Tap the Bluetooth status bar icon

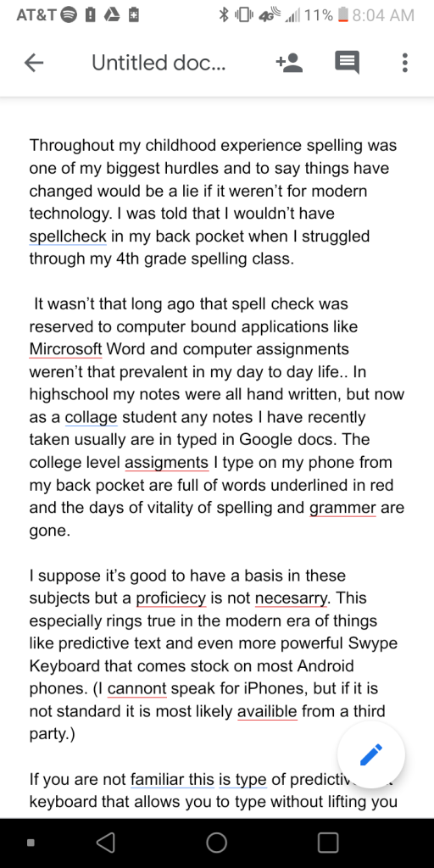[x=224, y=15]
